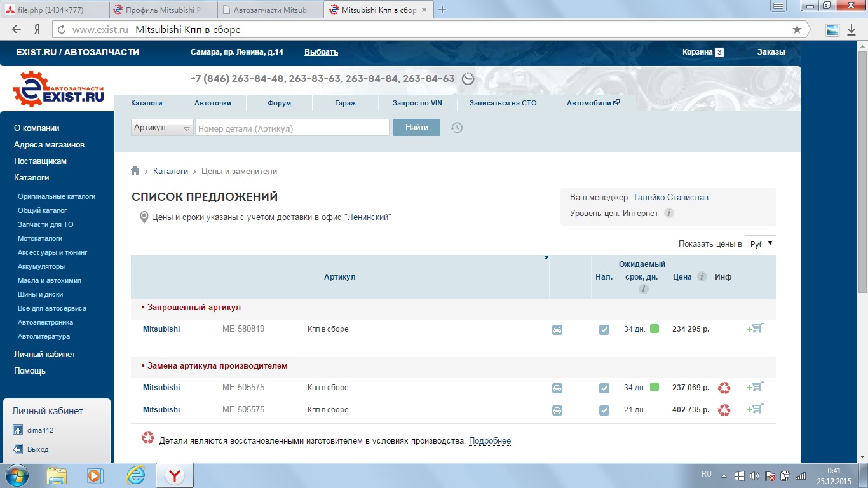Open search history clock icon beside Найти

coord(456,128)
